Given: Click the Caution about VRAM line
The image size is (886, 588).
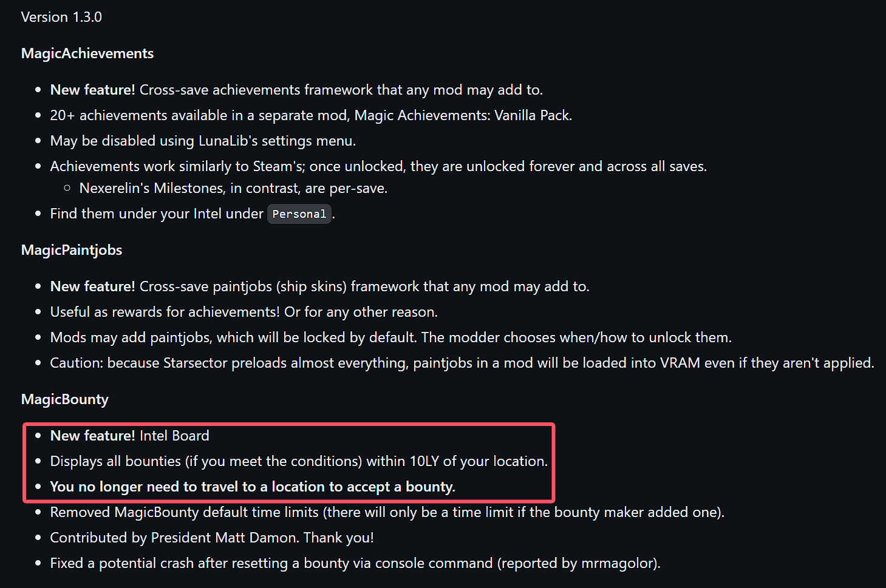Looking at the screenshot, I should coord(462,363).
